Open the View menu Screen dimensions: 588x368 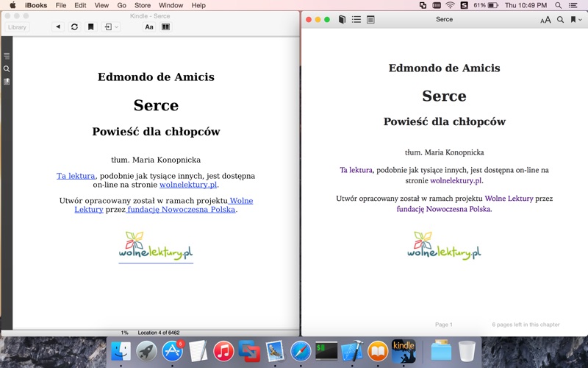(x=101, y=5)
